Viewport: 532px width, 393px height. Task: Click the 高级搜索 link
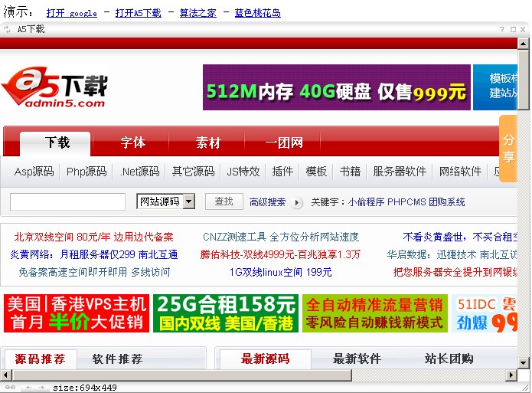[x=267, y=202]
